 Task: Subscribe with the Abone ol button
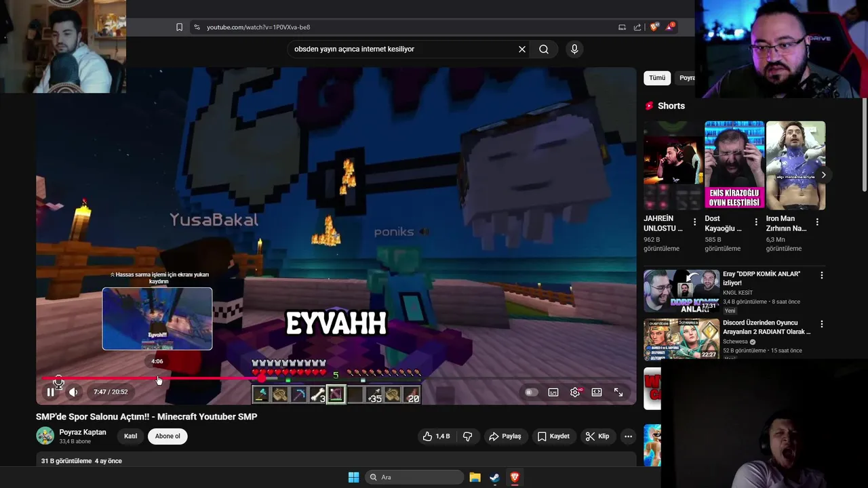click(167, 436)
